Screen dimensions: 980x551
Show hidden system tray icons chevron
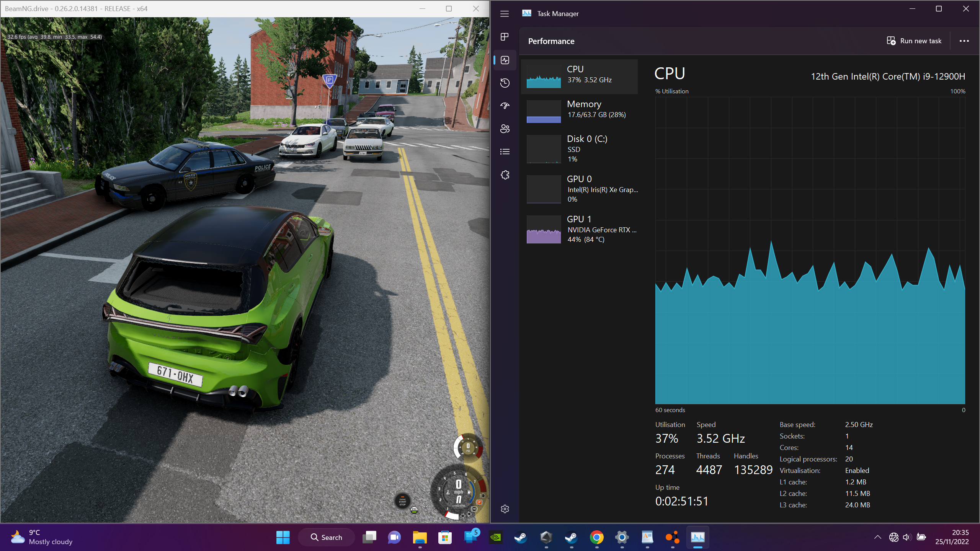[877, 537]
